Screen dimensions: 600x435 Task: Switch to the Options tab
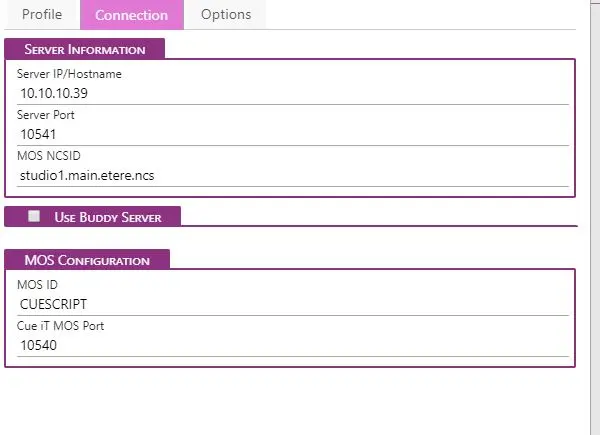[x=225, y=15]
